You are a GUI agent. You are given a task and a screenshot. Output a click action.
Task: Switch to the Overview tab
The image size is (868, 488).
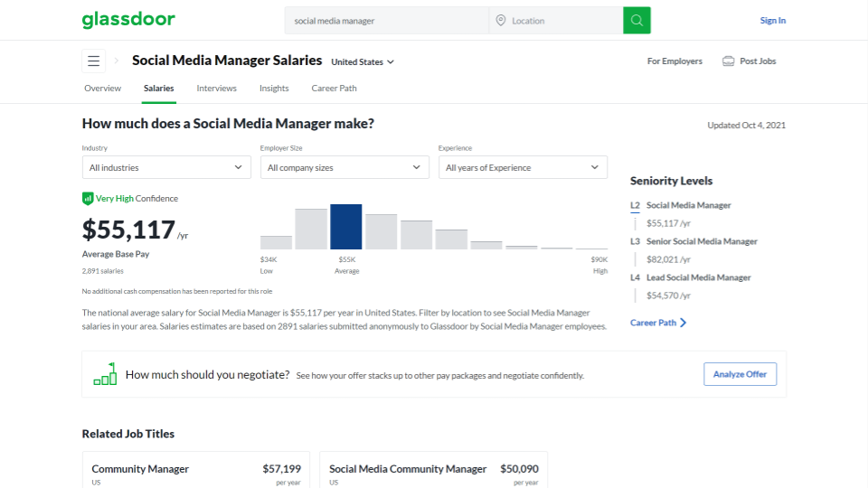(102, 88)
